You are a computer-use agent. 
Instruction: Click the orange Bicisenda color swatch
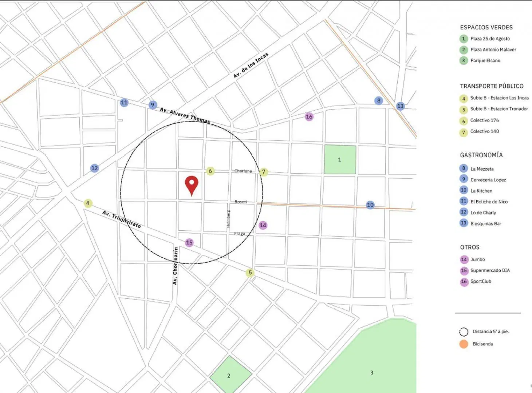point(464,344)
